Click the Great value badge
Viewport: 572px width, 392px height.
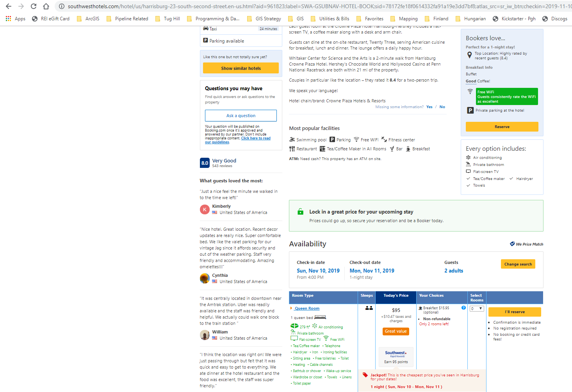[x=396, y=331]
